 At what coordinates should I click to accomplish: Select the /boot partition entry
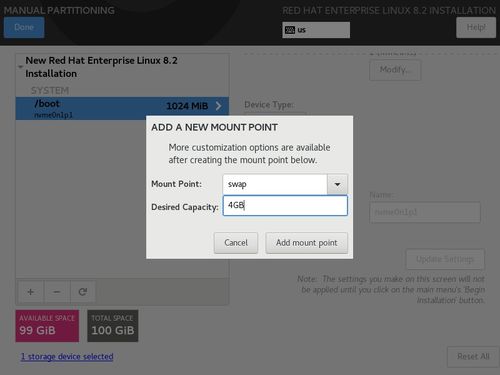click(x=122, y=108)
